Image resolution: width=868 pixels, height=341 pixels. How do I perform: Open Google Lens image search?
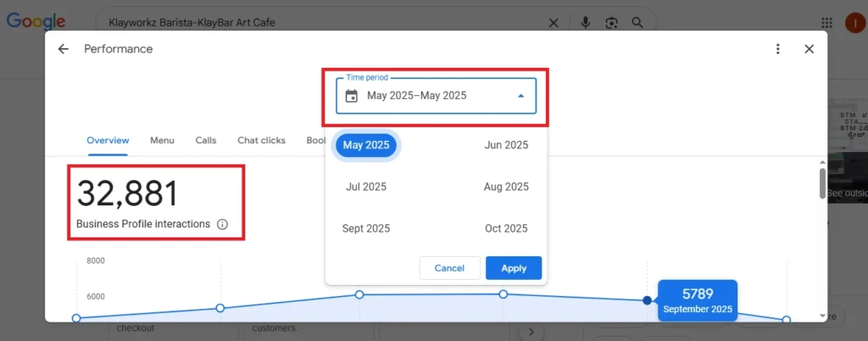(x=611, y=23)
